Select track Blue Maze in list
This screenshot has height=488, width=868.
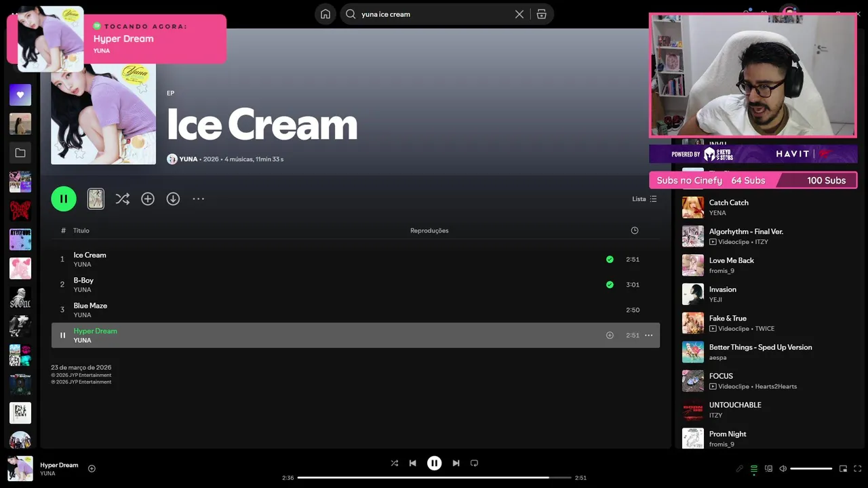(x=355, y=310)
